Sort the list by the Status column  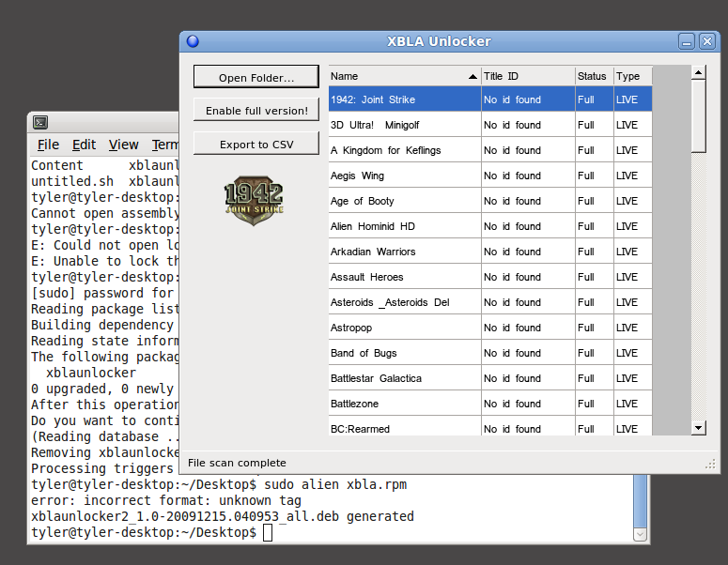coord(593,76)
